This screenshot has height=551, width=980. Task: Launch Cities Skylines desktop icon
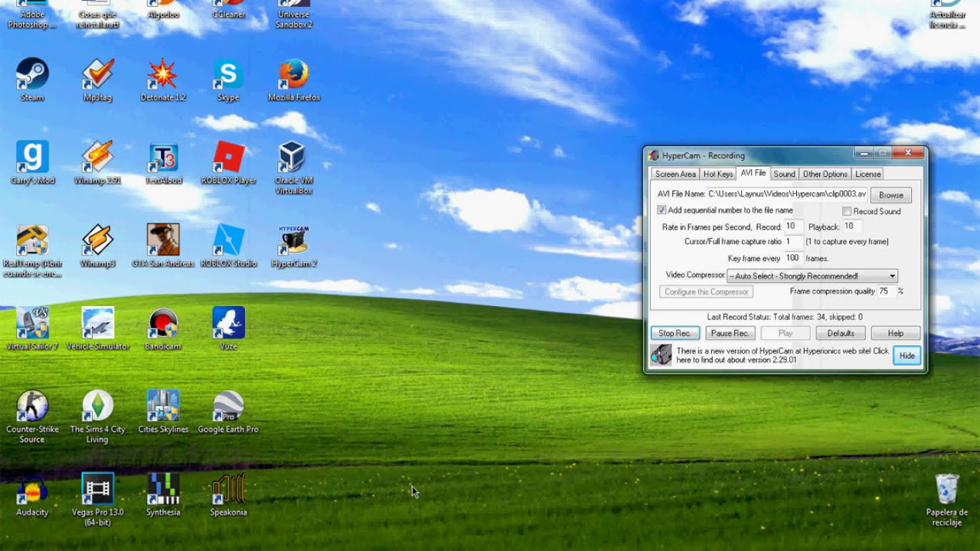tap(163, 411)
